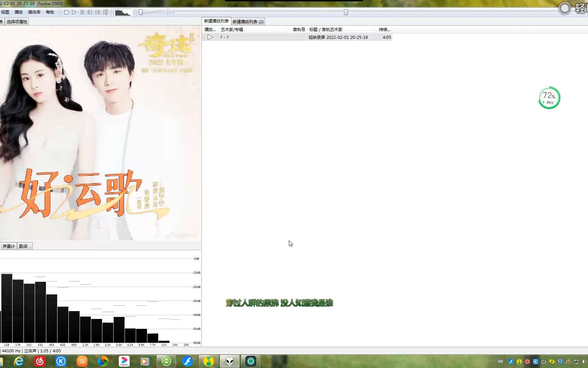Open Kugou music from the taskbar
588x368 pixels.
[61, 361]
